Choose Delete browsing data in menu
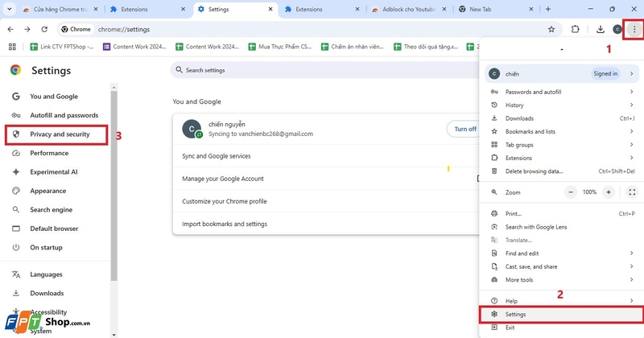This screenshot has width=644, height=338. coord(561,171)
